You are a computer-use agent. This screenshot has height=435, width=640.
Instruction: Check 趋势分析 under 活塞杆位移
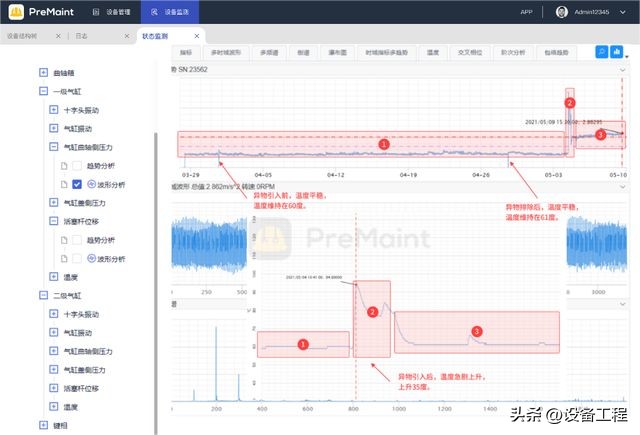pos(77,240)
